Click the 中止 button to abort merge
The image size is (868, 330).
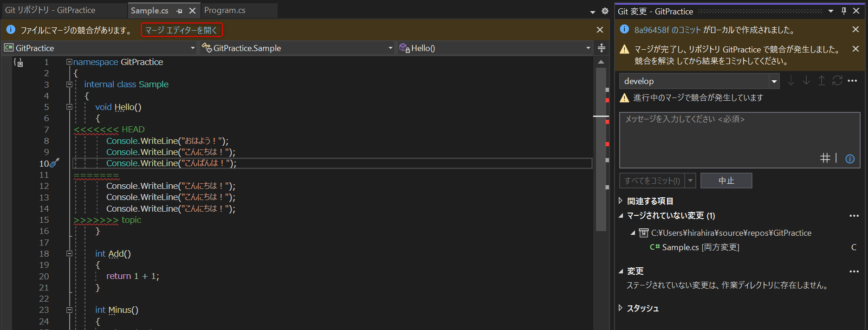pos(726,181)
